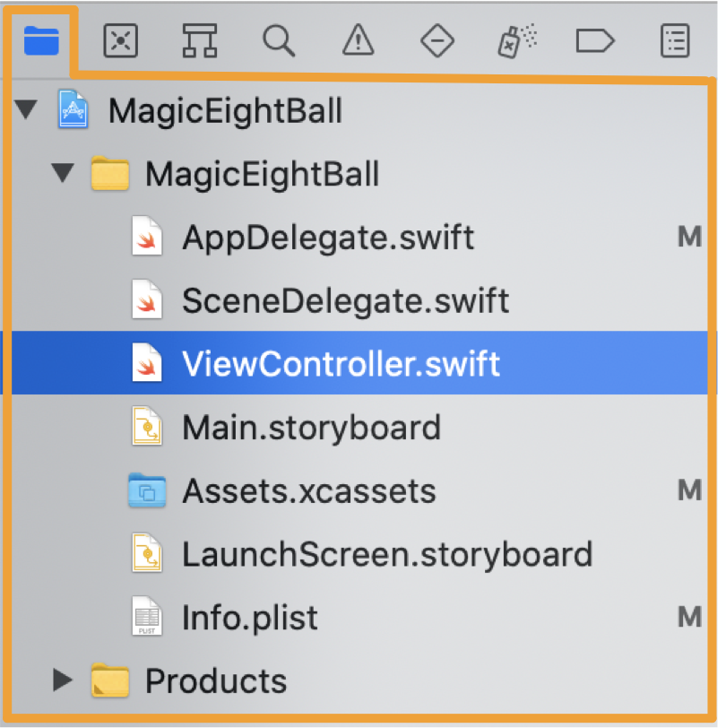Open the Find navigator magnifier icon

click(279, 41)
